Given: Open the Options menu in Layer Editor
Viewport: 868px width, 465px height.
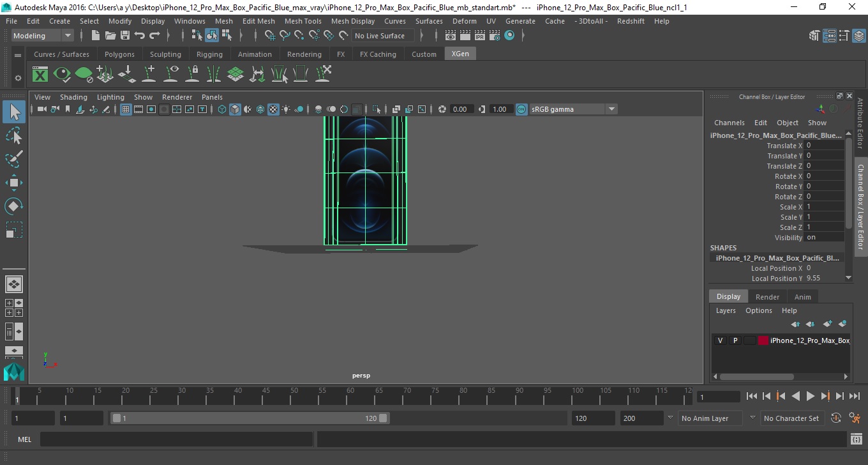Looking at the screenshot, I should pos(759,310).
